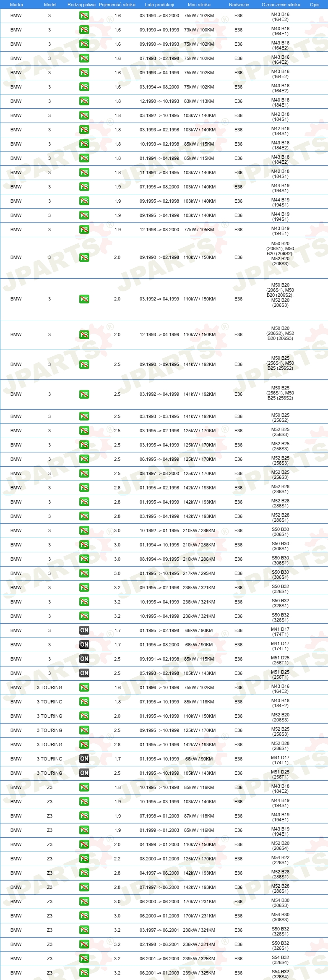Select the PB icon for 3 TOURING 1.6
The width and height of the screenshot is (328, 980).
click(x=84, y=687)
